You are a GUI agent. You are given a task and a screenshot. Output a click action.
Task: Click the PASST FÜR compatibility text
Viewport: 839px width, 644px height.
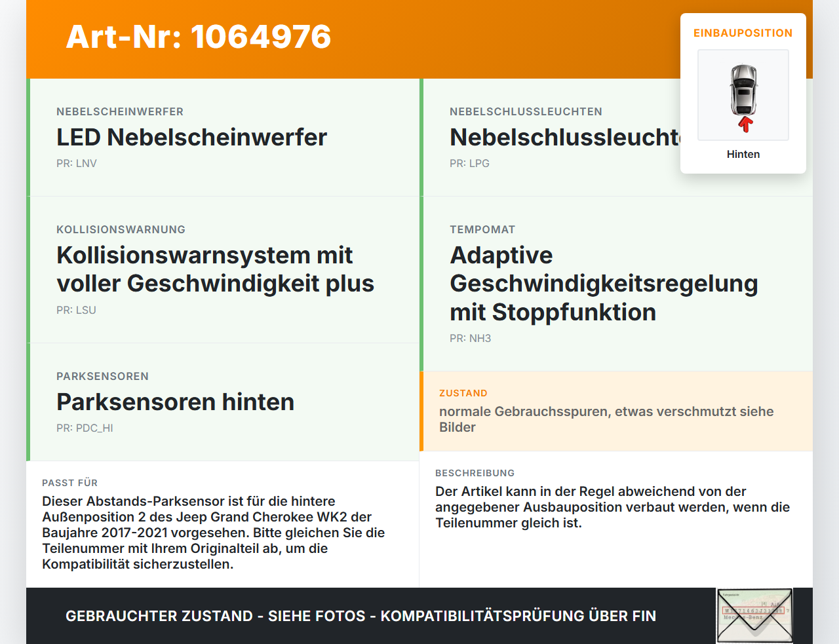point(214,533)
